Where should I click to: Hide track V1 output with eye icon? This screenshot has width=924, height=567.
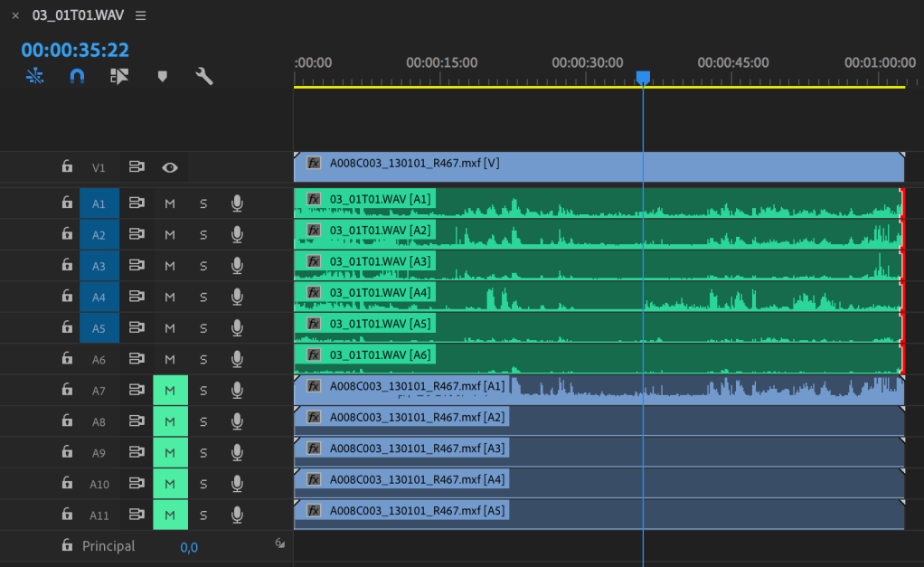[x=170, y=167]
